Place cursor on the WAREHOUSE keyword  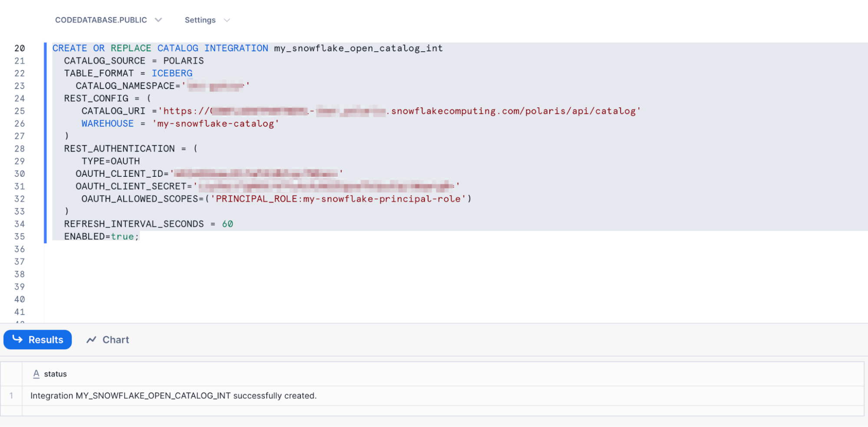107,124
